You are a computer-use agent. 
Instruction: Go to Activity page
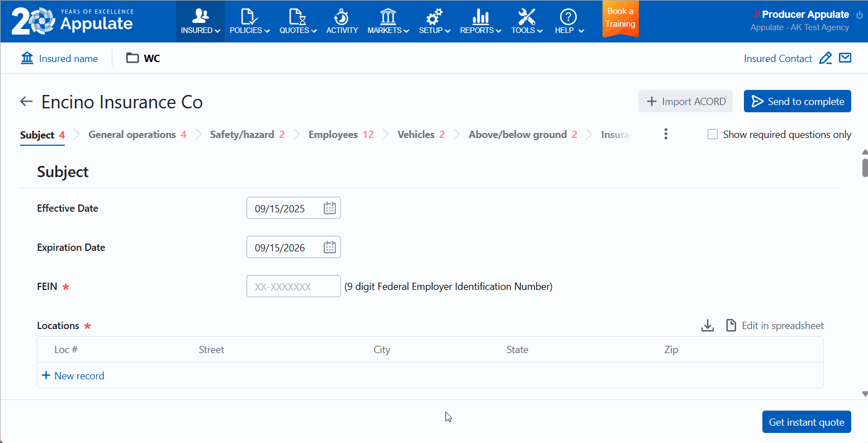(342, 21)
